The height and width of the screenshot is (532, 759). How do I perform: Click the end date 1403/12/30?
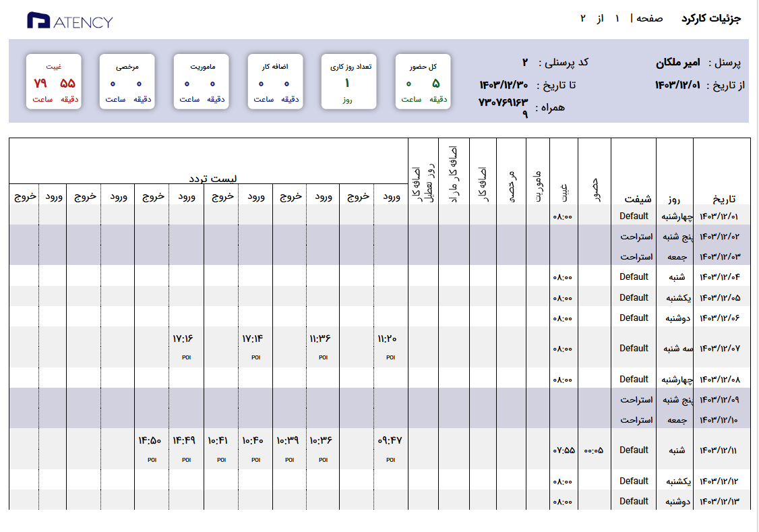tap(504, 85)
